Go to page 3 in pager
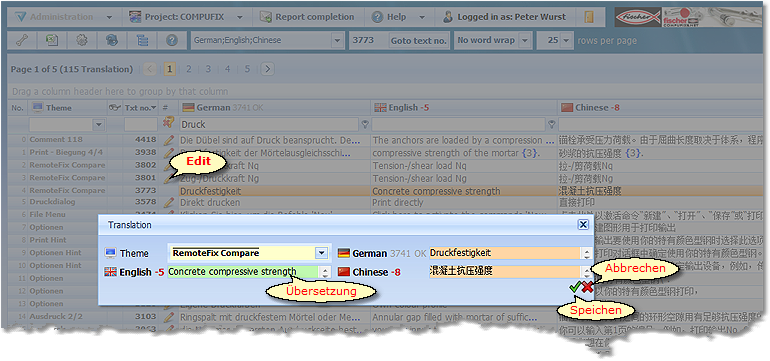The height and width of the screenshot is (361, 770). (208, 69)
